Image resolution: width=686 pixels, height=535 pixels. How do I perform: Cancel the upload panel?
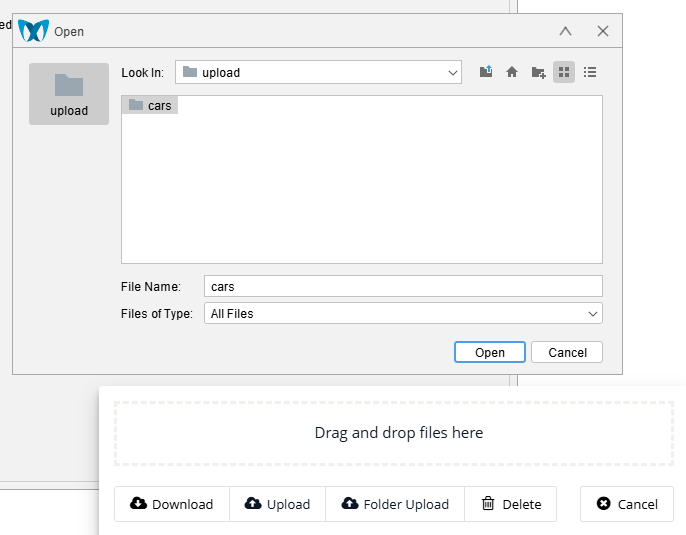(x=627, y=504)
